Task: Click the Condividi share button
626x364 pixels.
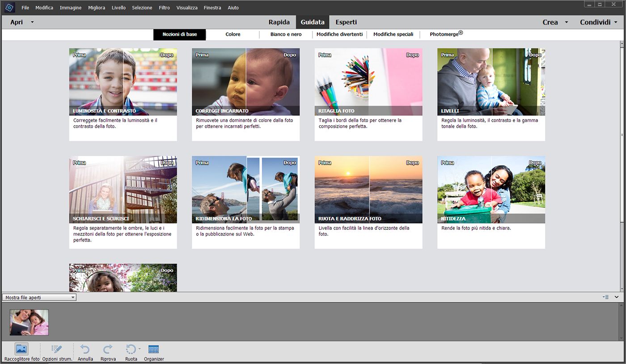Action: [595, 22]
